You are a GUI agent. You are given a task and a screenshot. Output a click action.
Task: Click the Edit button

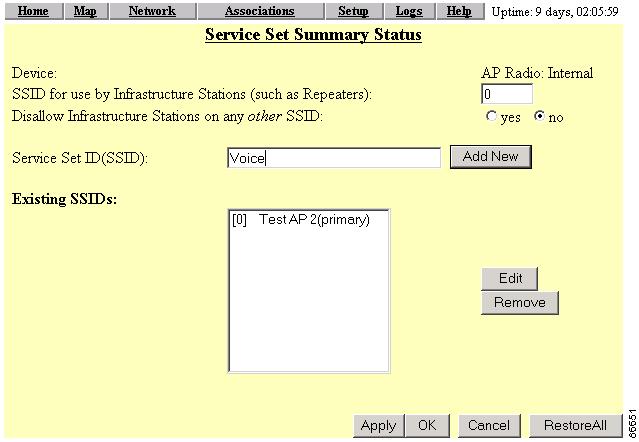pos(509,278)
